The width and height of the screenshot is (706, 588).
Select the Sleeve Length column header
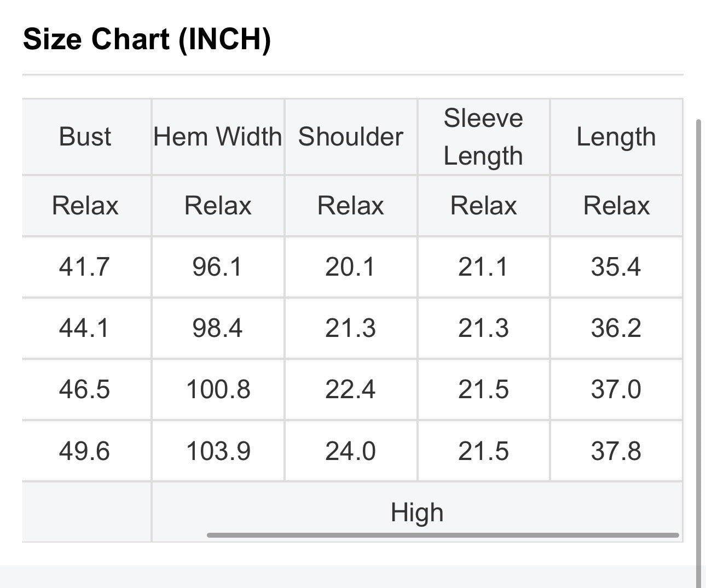(x=483, y=137)
